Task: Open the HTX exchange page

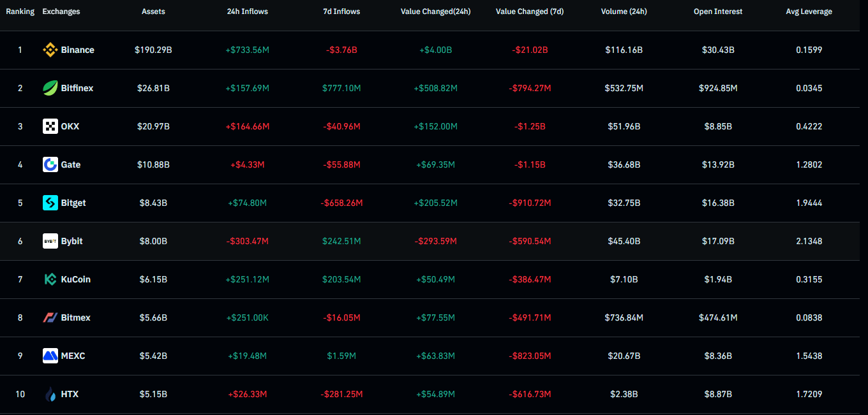Action: [x=71, y=394]
